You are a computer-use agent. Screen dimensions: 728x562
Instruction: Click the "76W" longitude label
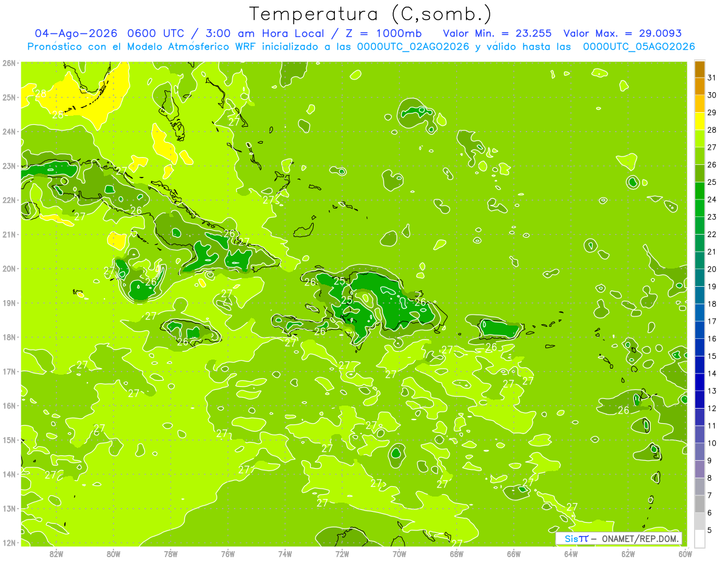227,554
